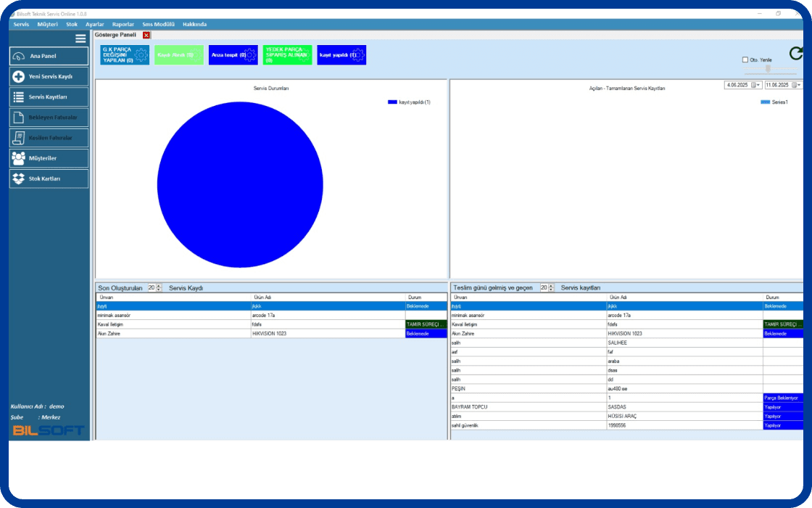Click the refresh arrow icon
The height and width of the screenshot is (508, 812).
point(796,53)
